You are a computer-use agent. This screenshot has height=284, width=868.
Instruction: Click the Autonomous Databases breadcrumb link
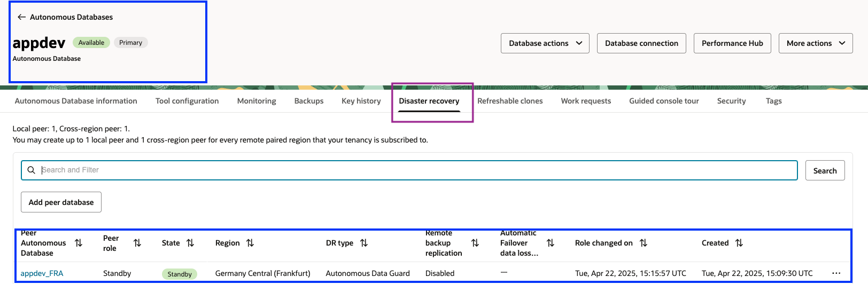71,17
